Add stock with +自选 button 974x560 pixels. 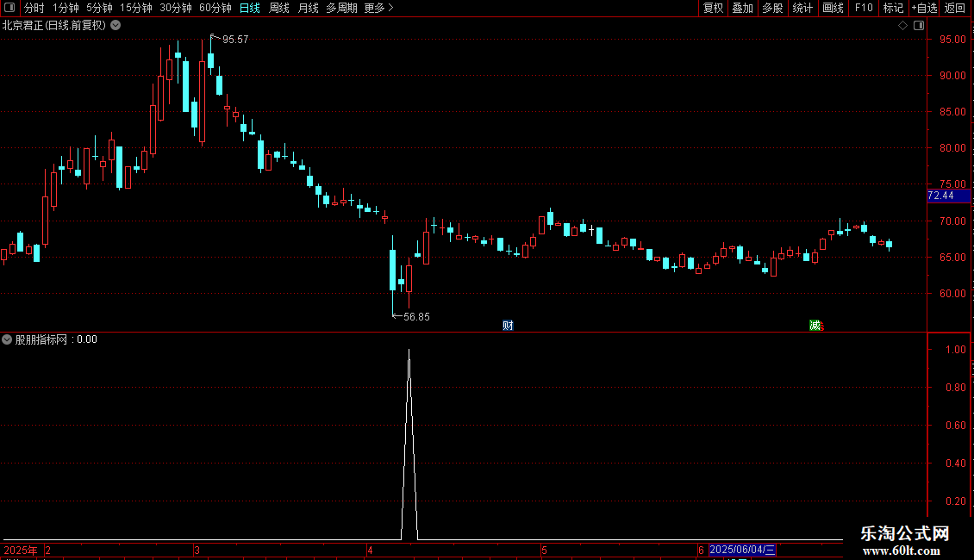tap(924, 8)
